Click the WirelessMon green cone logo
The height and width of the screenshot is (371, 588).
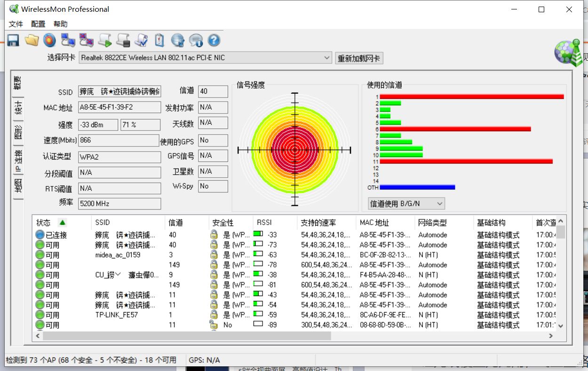(568, 52)
